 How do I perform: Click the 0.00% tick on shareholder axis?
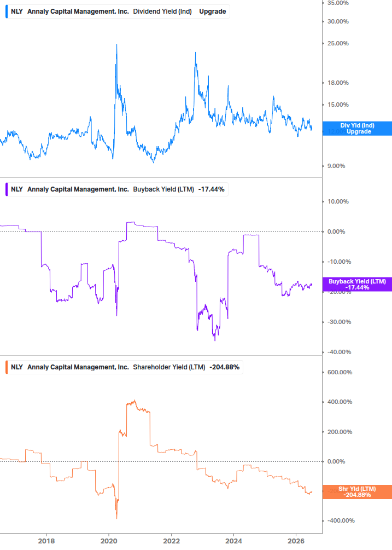[336, 461]
